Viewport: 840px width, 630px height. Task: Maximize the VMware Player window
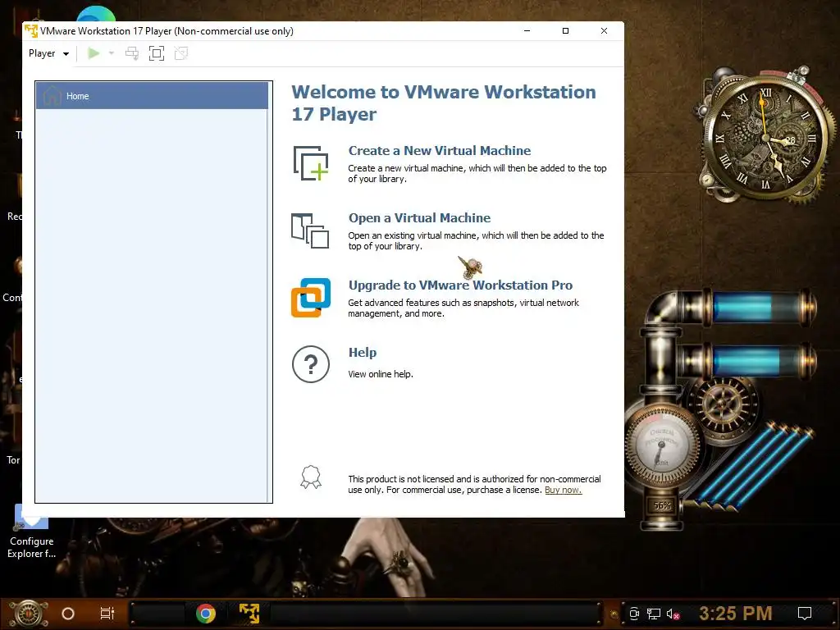pos(565,31)
